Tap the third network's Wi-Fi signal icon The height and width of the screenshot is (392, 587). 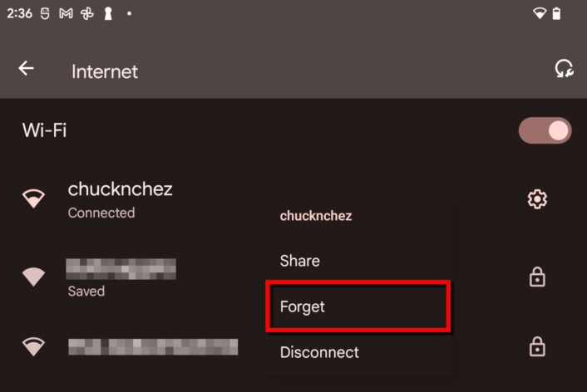[34, 346]
